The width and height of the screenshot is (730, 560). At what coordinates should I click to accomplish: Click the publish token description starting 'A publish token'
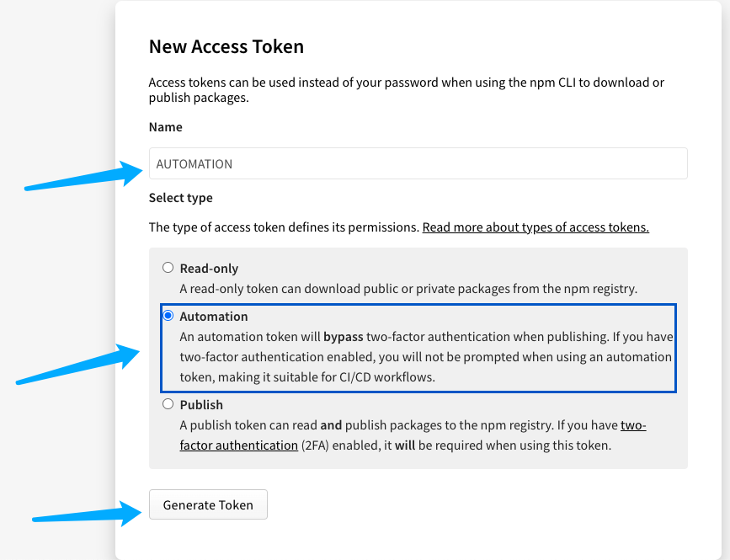[413, 435]
